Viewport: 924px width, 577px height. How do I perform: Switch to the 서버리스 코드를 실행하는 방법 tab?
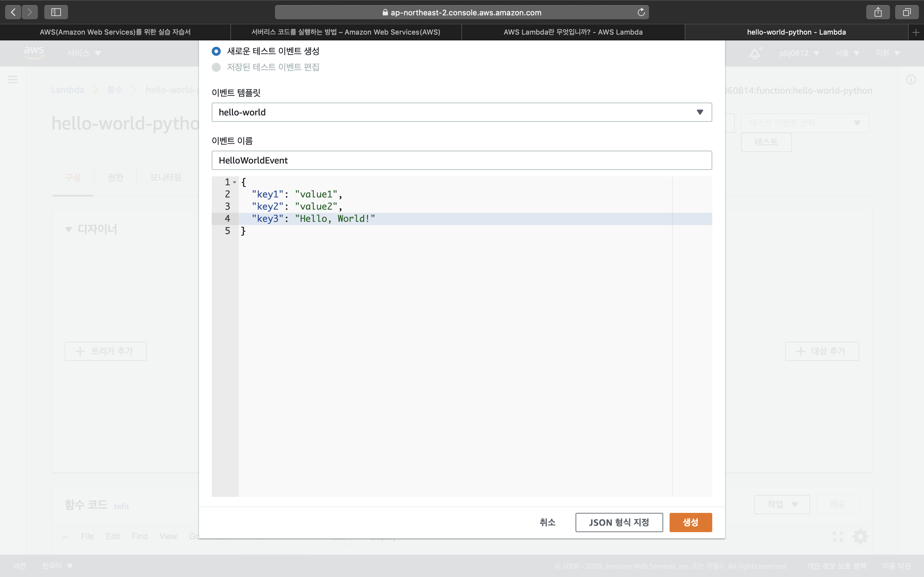(x=346, y=32)
